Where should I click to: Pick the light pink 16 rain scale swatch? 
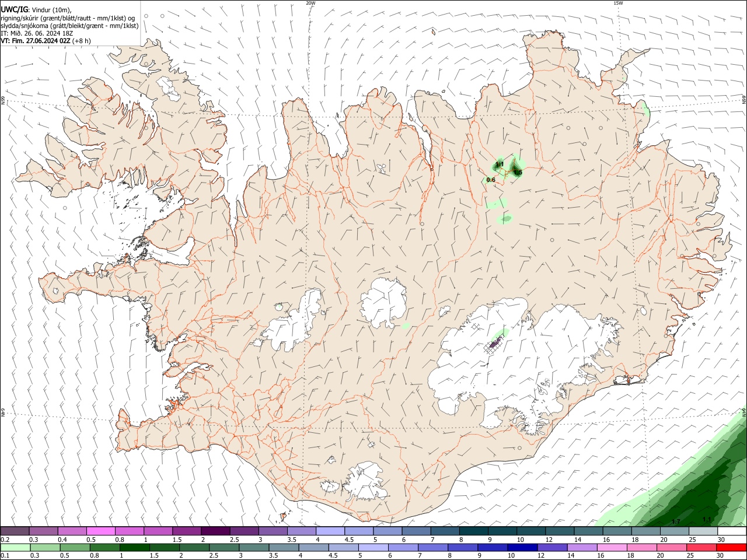pos(612,547)
